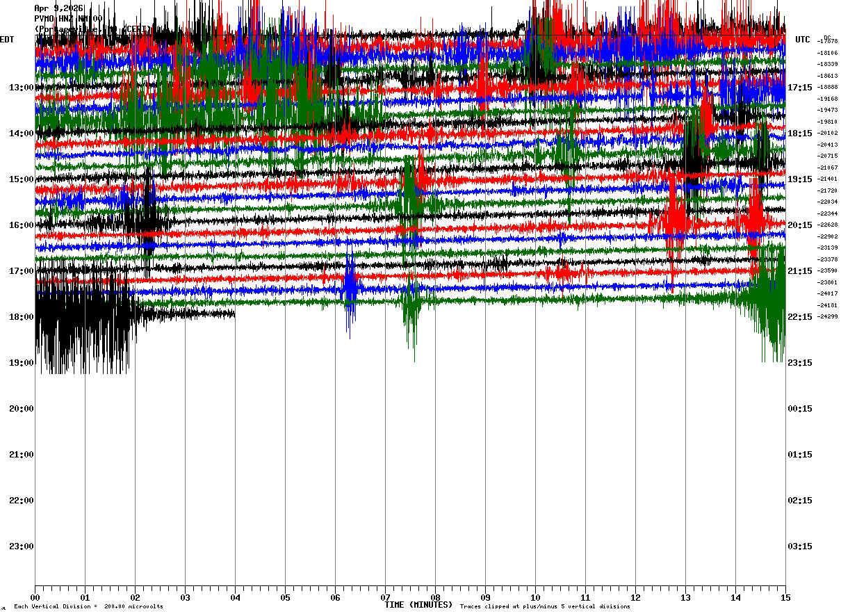
Task: Click the 02:15 UTC time label
Action: click(x=800, y=501)
